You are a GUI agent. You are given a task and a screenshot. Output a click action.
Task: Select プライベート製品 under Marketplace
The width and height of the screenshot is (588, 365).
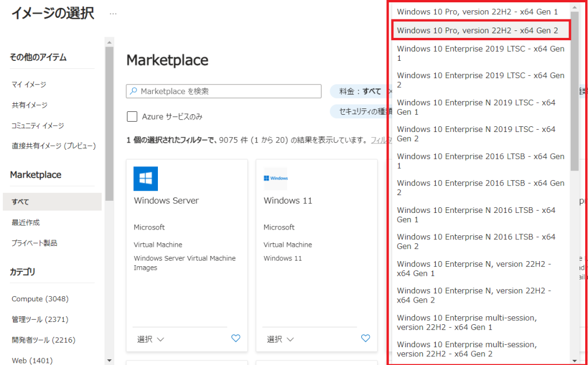[x=34, y=243]
